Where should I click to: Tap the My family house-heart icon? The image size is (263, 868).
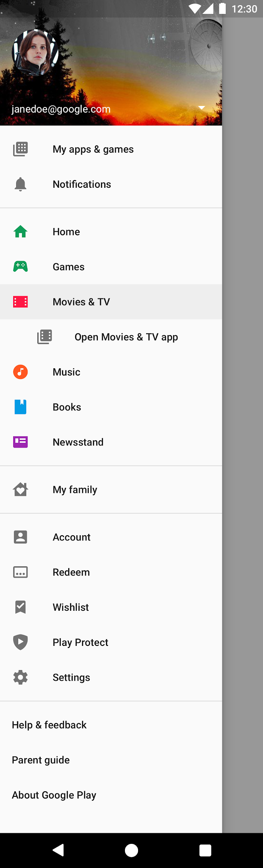coord(20,490)
